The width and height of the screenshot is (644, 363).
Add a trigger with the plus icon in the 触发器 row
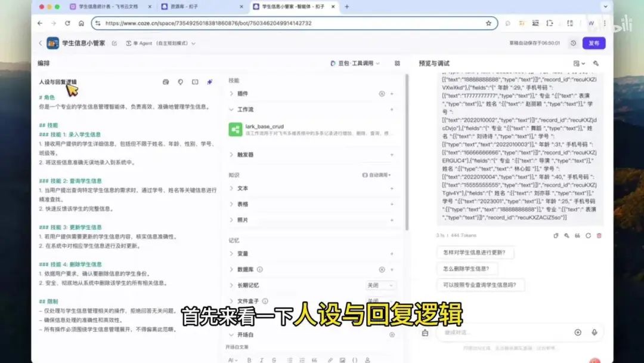(392, 155)
